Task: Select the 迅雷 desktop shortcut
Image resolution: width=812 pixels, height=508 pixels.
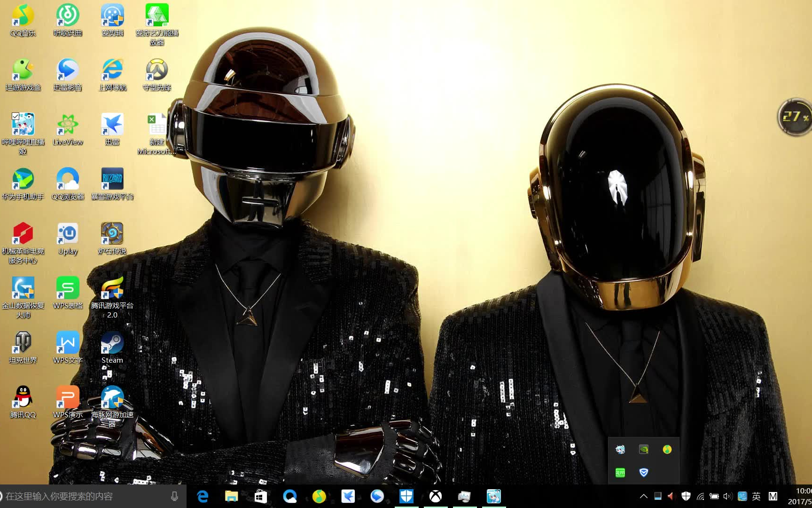Action: tap(112, 130)
